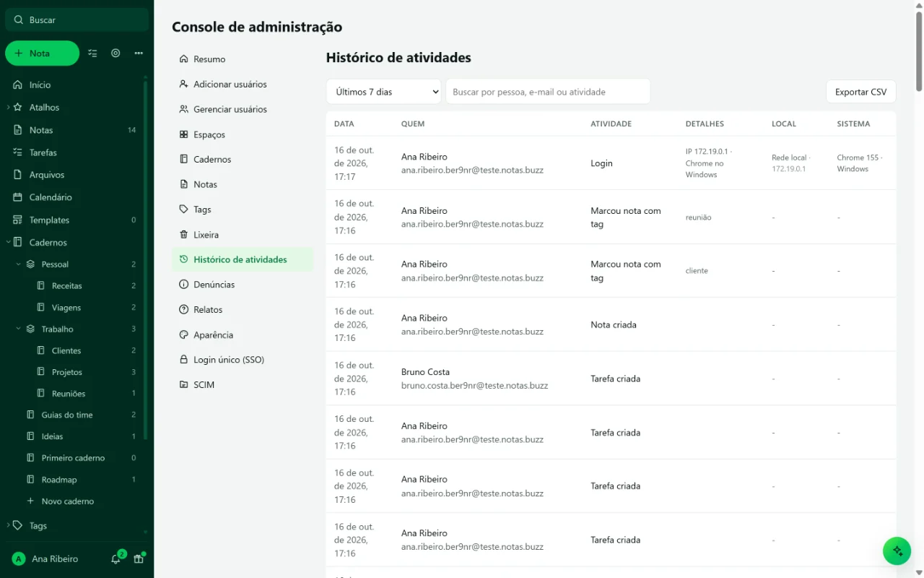
Task: Click the Arquivos file icon
Action: coord(18,175)
